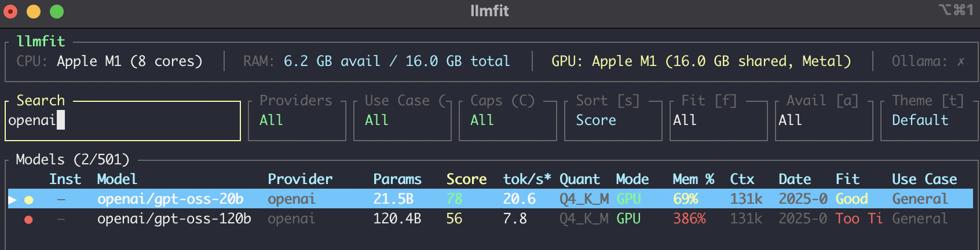Click the 69% memory value
This screenshot has width=980, height=250.
[685, 199]
